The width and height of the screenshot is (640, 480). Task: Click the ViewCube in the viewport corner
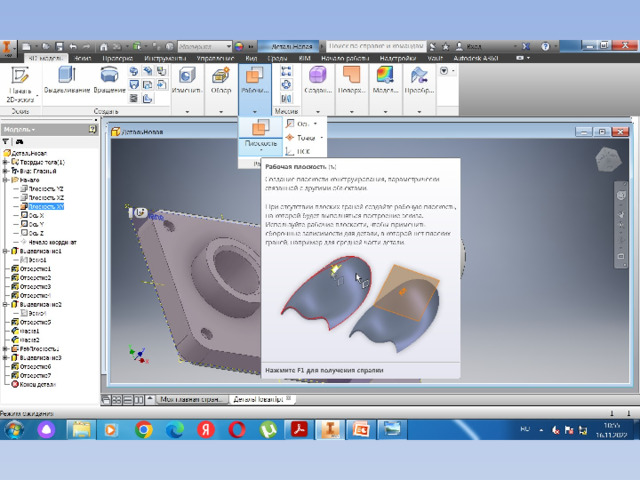tap(608, 159)
